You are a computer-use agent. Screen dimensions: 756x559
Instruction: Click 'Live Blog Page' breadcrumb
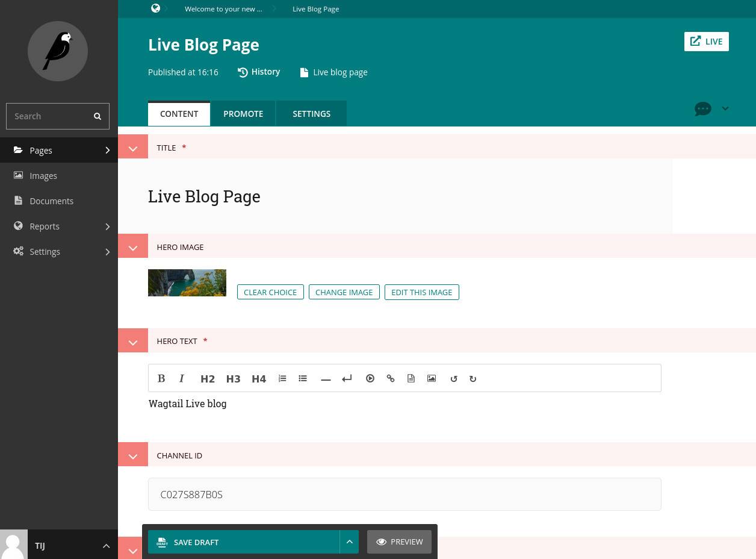(315, 8)
